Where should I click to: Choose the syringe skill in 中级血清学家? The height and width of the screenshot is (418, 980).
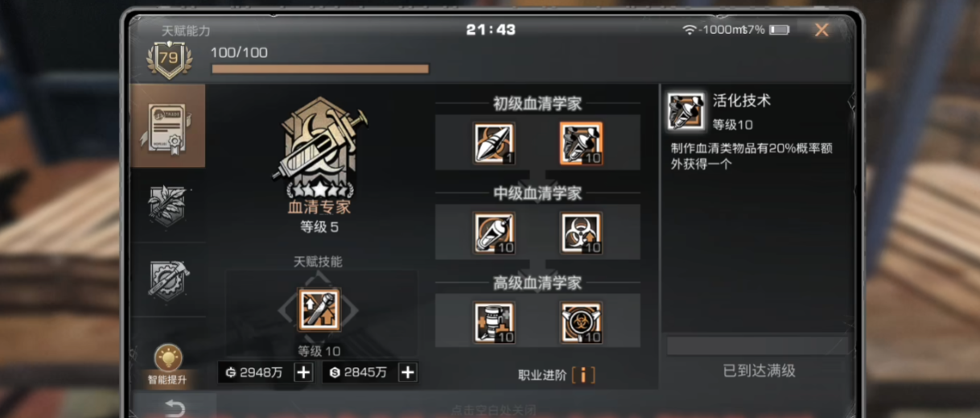click(494, 233)
